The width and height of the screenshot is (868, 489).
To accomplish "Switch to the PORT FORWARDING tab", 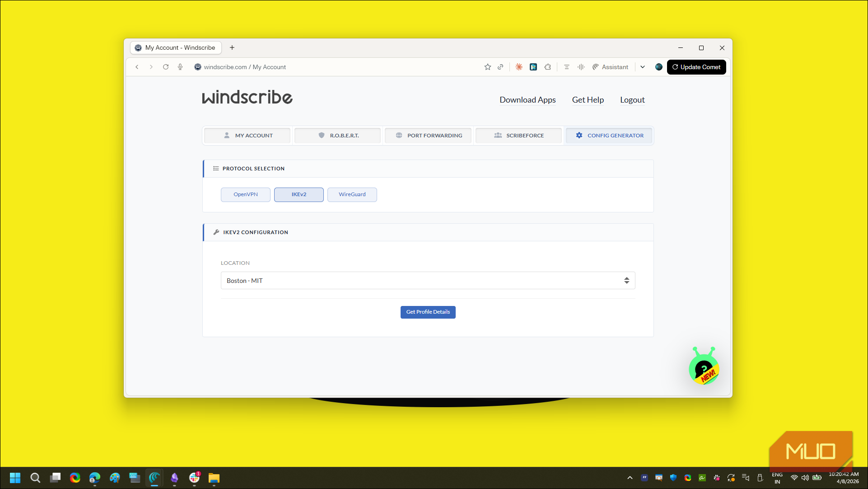I will [x=428, y=136].
